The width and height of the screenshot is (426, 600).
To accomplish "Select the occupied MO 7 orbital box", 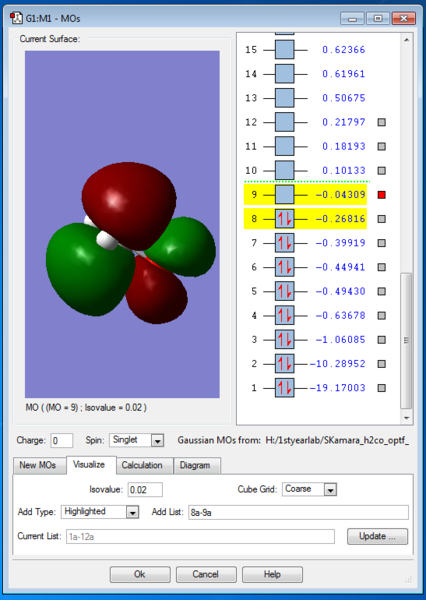I will [284, 243].
